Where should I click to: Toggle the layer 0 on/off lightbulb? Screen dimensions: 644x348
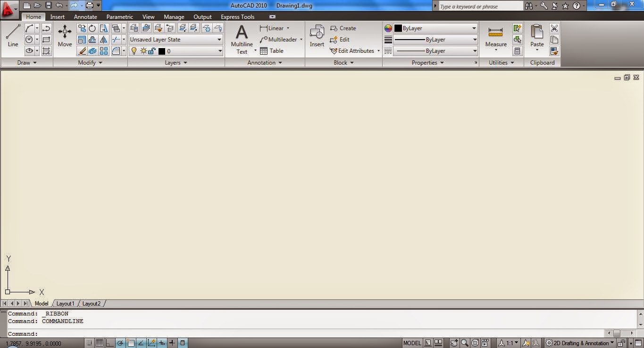134,51
